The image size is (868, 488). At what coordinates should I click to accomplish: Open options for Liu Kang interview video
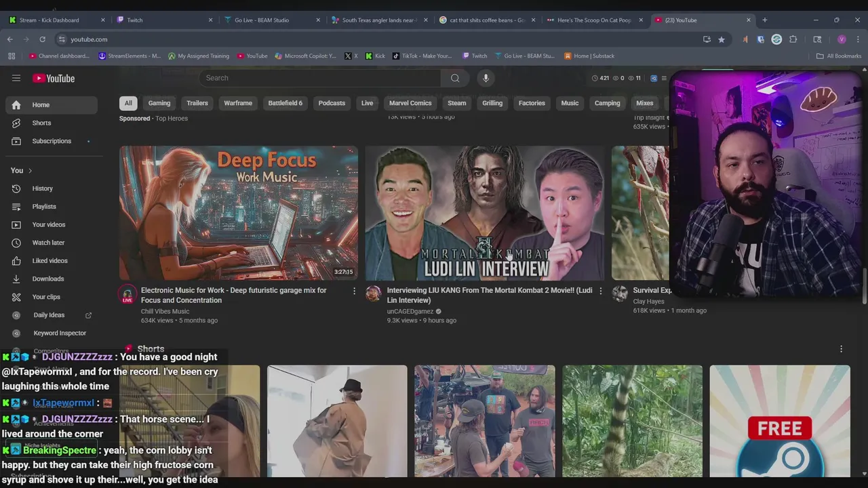(600, 291)
